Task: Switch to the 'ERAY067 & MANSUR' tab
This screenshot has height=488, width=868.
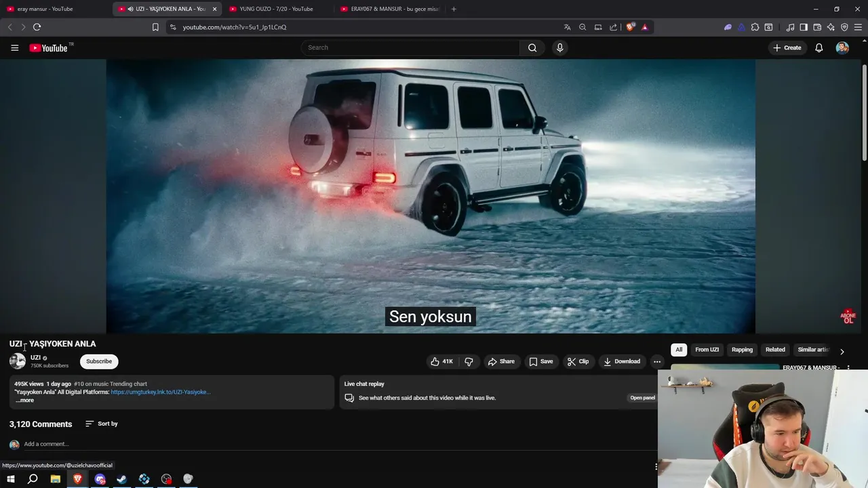Action: click(x=390, y=9)
